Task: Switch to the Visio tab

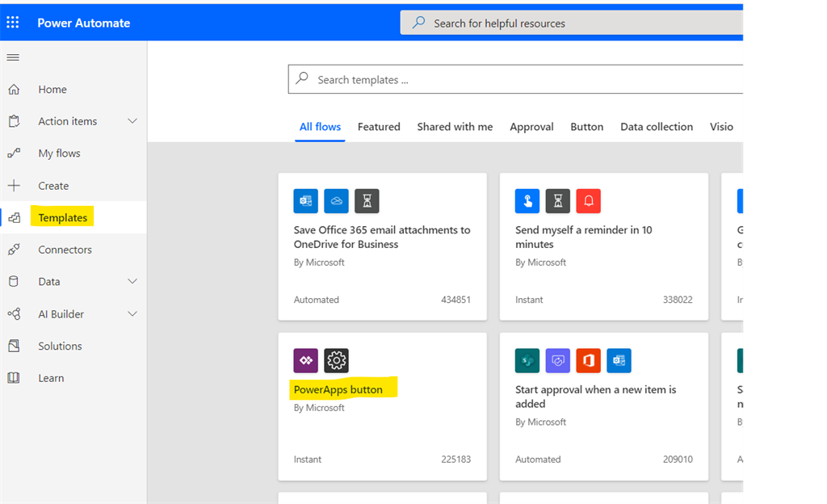Action: (x=721, y=127)
